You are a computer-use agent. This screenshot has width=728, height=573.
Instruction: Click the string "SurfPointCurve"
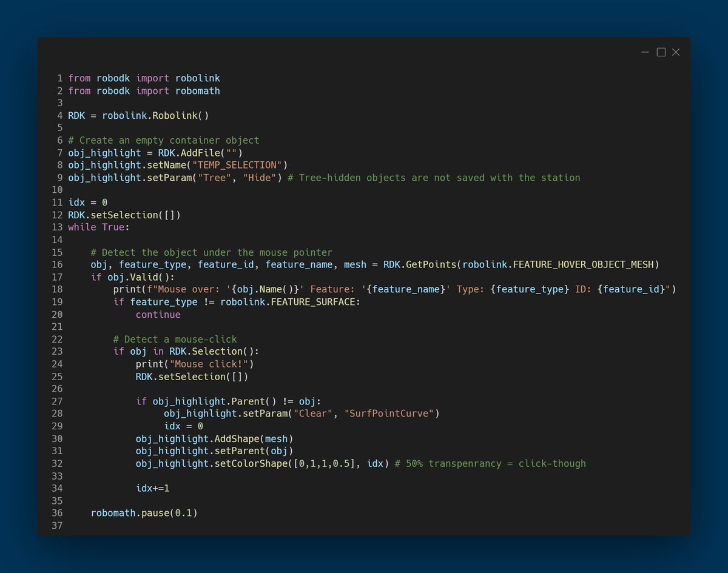point(389,414)
